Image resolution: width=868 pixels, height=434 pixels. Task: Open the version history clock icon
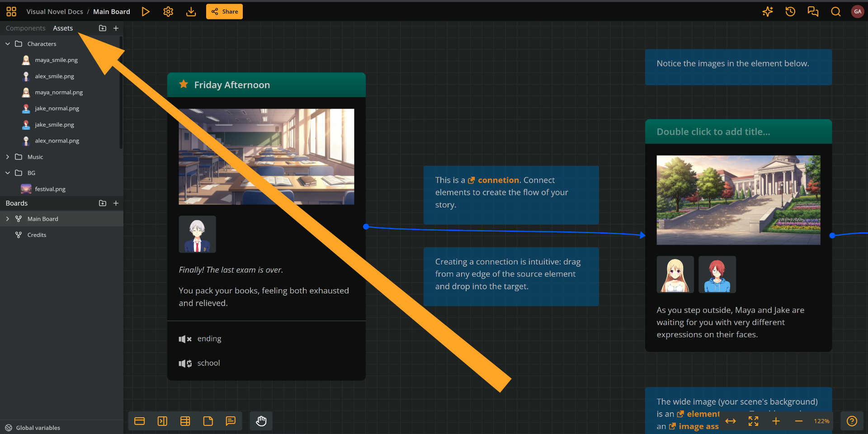pos(790,11)
